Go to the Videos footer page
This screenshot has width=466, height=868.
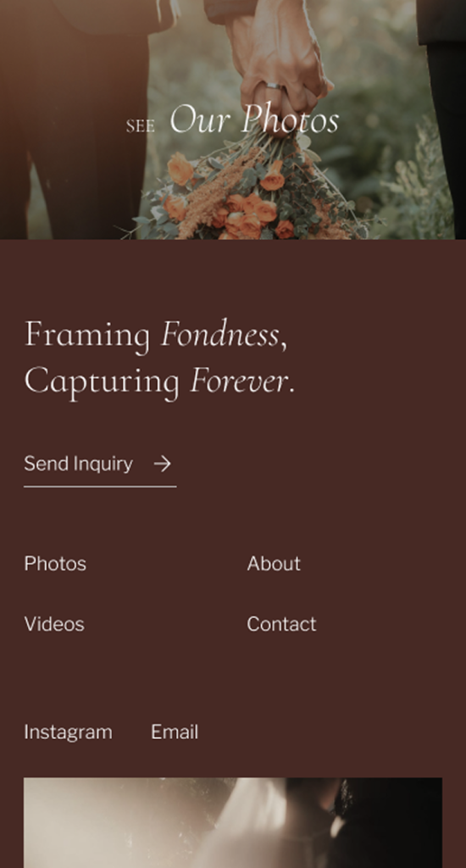coord(54,624)
